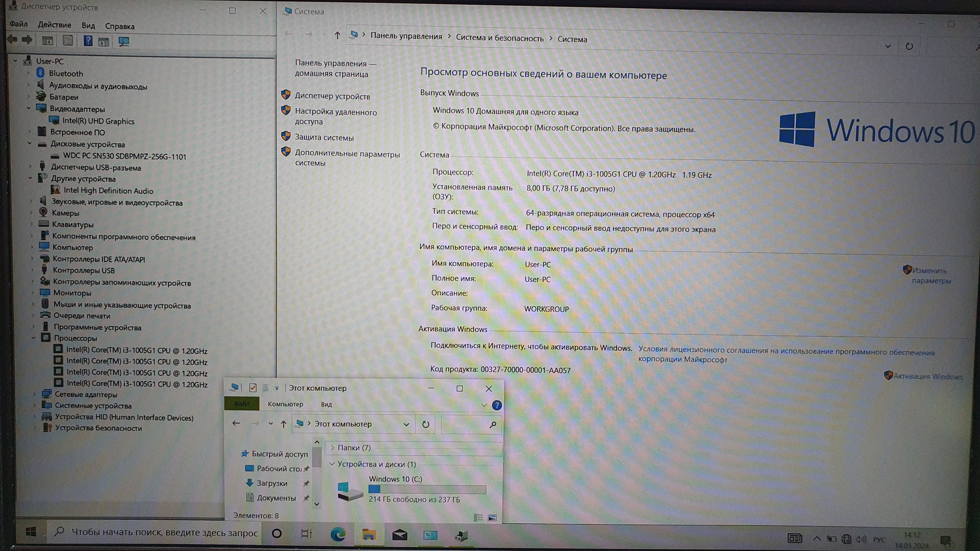The height and width of the screenshot is (551, 980).
Task: Expand the Папки (7) group
Action: 333,448
